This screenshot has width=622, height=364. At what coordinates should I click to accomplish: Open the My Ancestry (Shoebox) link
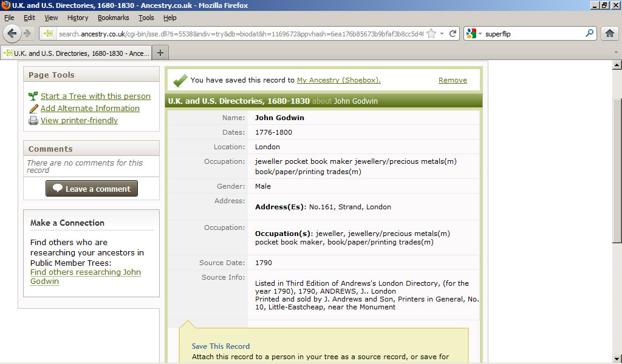[x=339, y=80]
